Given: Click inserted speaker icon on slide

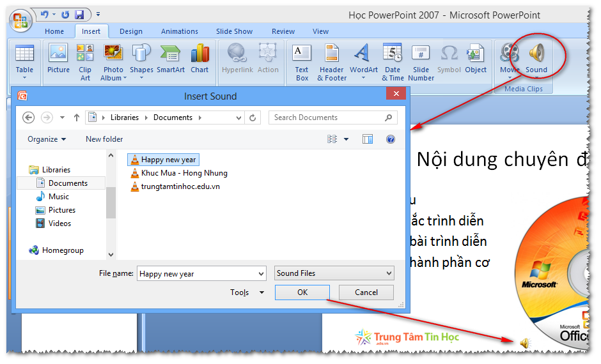Looking at the screenshot, I should tap(526, 344).
